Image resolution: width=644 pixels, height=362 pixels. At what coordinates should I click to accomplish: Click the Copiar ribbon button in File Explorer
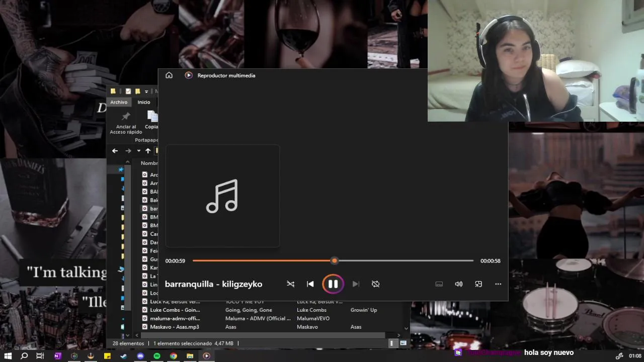click(151, 121)
